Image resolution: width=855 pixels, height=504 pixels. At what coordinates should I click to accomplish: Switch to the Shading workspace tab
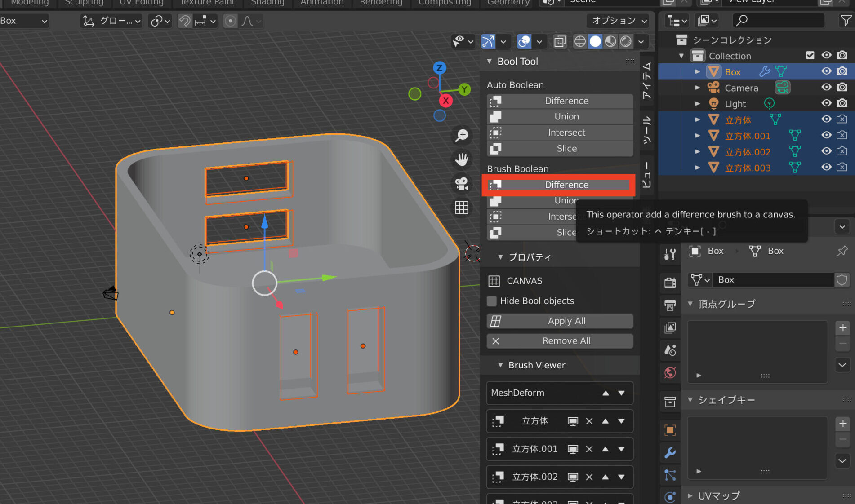[x=267, y=3]
